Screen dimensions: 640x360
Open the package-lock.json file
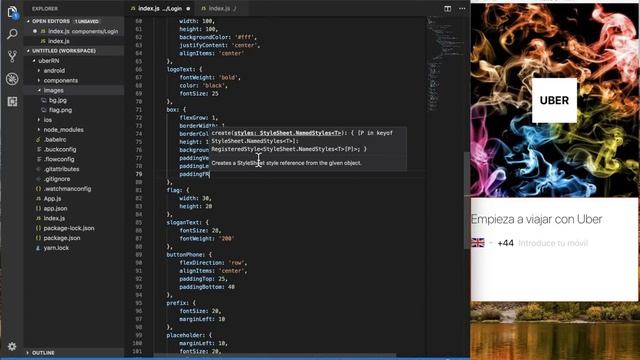coord(69,228)
